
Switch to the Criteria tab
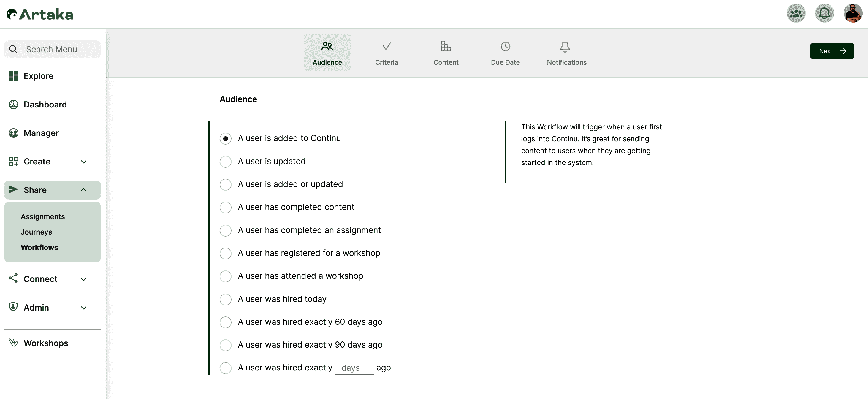pos(386,53)
